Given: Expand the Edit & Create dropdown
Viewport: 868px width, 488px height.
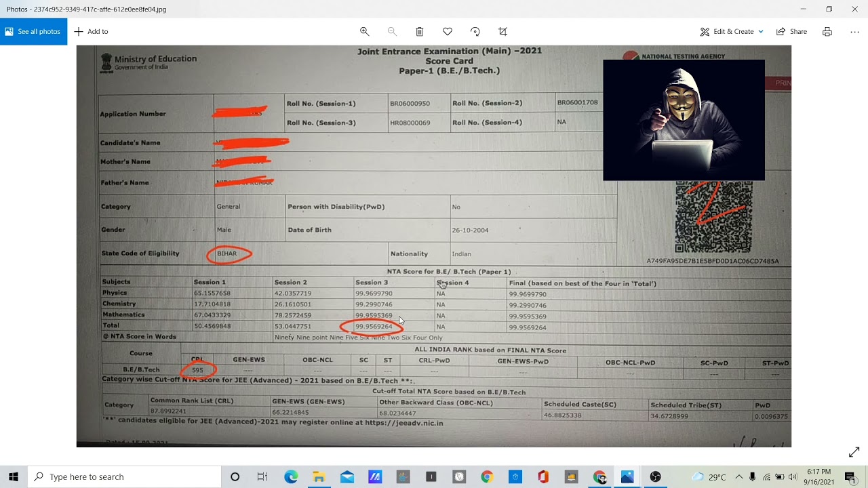Looking at the screenshot, I should 732,31.
